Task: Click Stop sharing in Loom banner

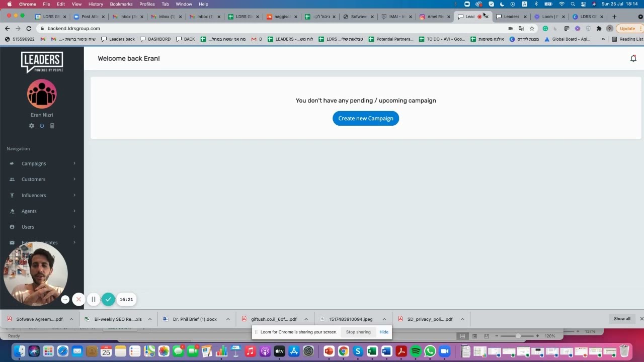Action: 358,332
